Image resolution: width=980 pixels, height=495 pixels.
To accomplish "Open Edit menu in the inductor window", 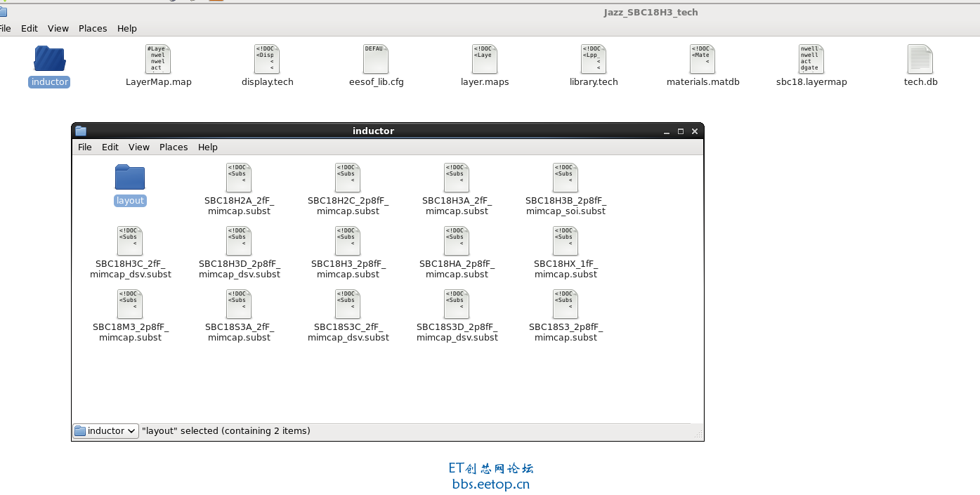I will click(x=110, y=147).
